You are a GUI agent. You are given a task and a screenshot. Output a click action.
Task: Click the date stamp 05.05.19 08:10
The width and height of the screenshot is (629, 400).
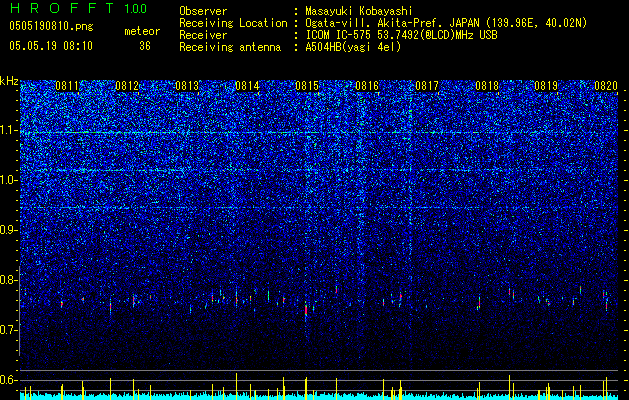click(51, 46)
